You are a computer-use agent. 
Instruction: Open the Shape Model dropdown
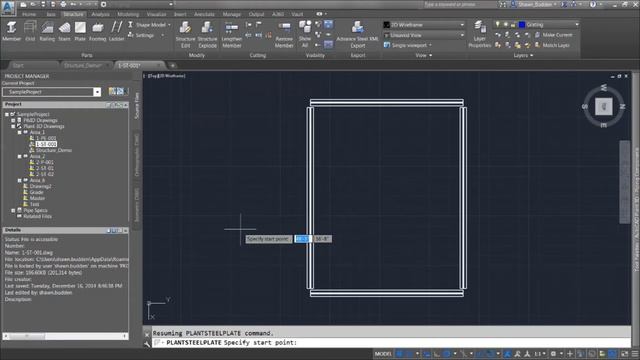pos(150,25)
